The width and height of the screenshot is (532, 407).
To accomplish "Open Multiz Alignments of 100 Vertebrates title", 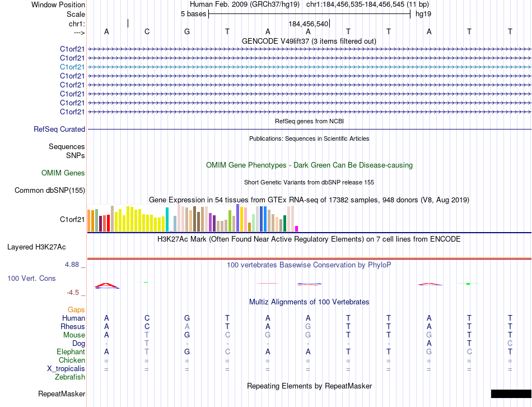I will pyautogui.click(x=309, y=302).
